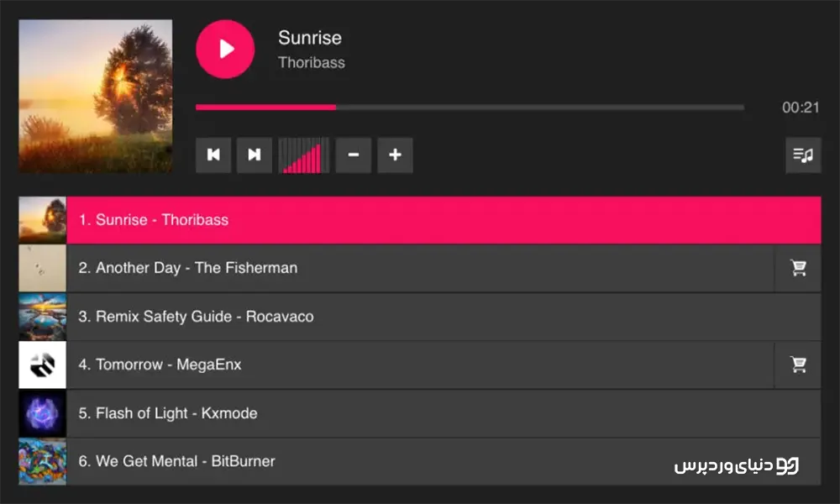Skip to the previous track
This screenshot has width=840, height=504.
pyautogui.click(x=213, y=155)
